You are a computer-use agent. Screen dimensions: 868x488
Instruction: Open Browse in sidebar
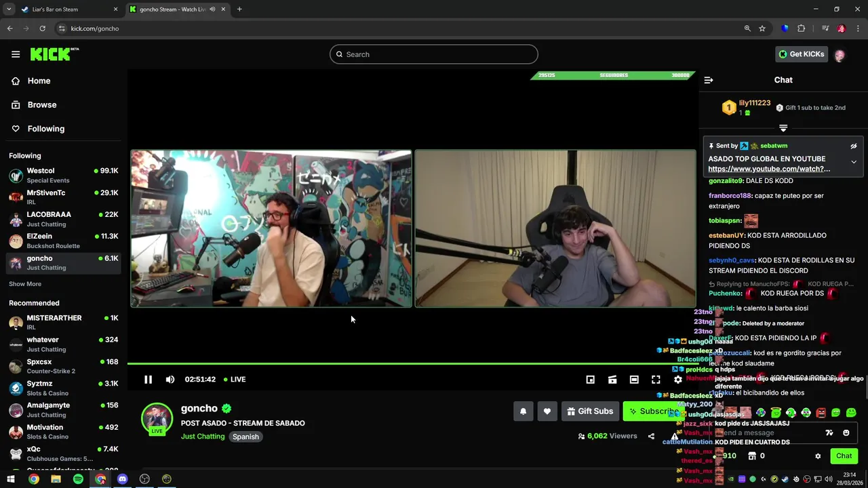(x=42, y=105)
